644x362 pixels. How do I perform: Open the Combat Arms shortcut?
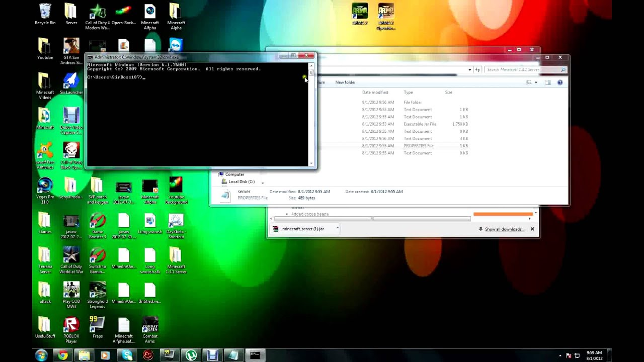tap(149, 330)
